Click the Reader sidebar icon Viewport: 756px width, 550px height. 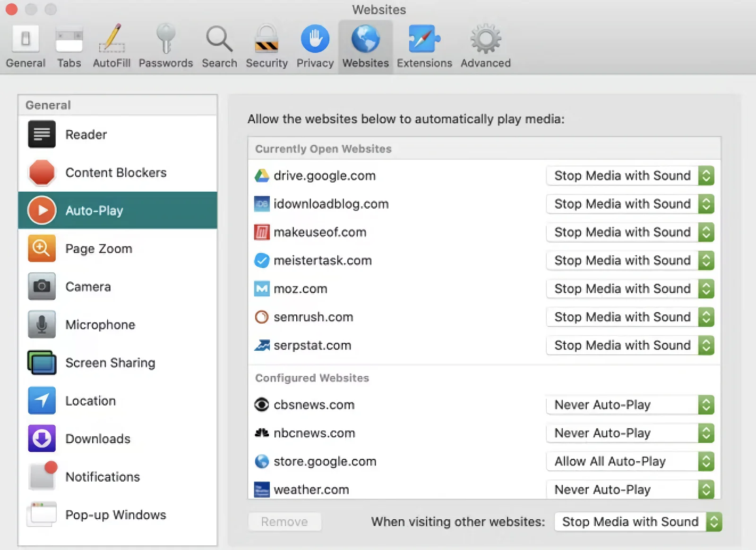[x=42, y=135]
